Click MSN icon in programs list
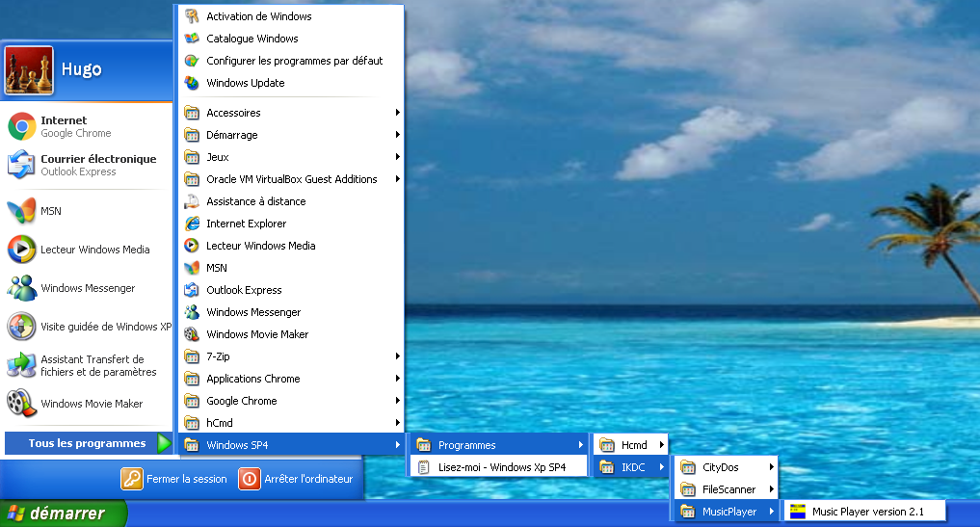980x527 pixels. coord(192,268)
